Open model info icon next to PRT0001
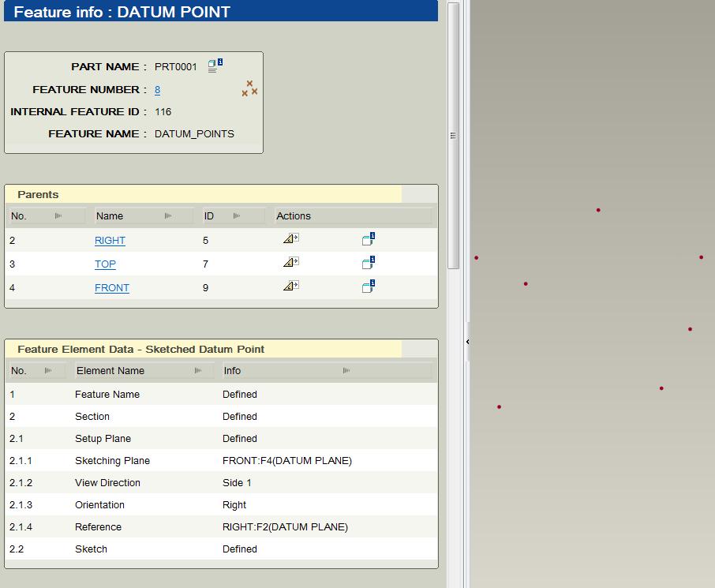The image size is (715, 588). (215, 66)
